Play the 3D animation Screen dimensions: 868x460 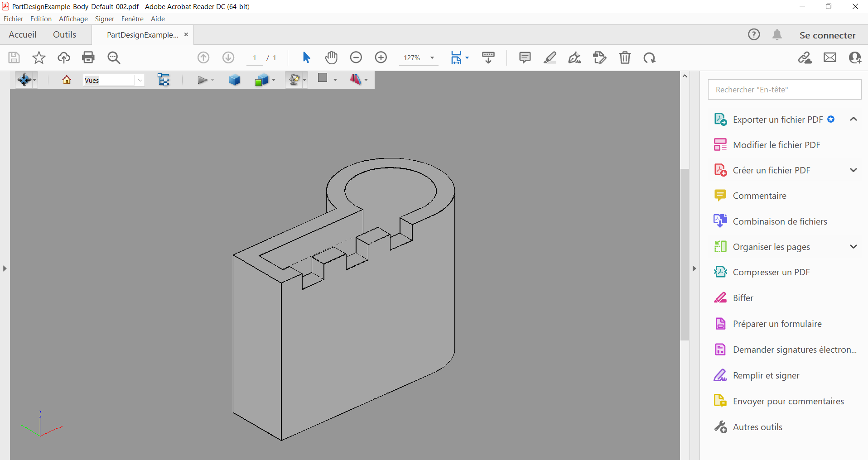click(x=202, y=80)
